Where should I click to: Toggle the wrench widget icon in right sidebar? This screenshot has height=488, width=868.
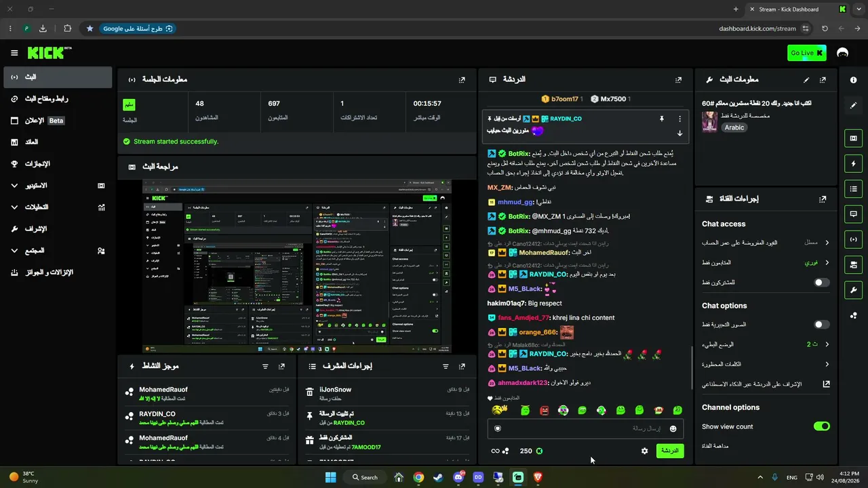[x=853, y=290]
